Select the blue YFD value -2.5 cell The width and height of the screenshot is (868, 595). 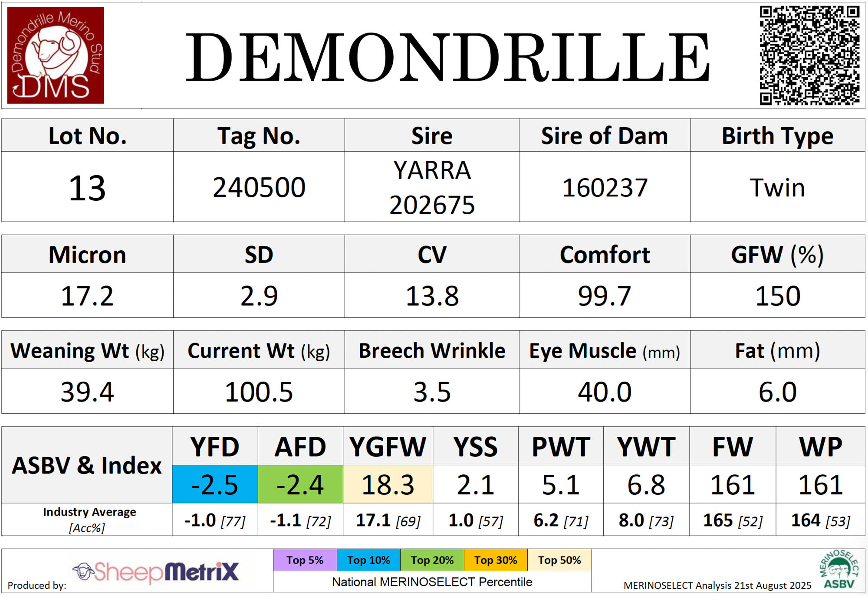click(215, 484)
